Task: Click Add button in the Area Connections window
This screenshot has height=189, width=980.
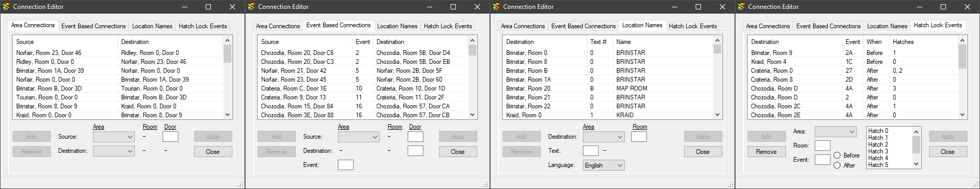Action: coord(31,137)
